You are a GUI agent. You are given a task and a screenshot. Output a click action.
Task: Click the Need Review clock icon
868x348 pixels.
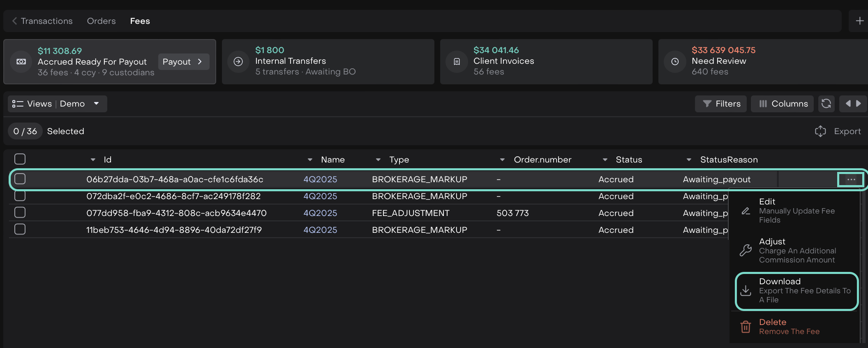(675, 62)
